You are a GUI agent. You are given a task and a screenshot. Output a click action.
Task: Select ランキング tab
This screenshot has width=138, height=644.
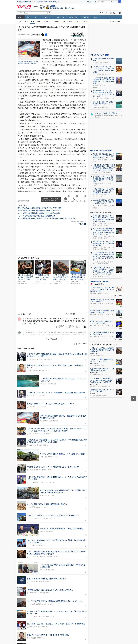coord(86,17)
